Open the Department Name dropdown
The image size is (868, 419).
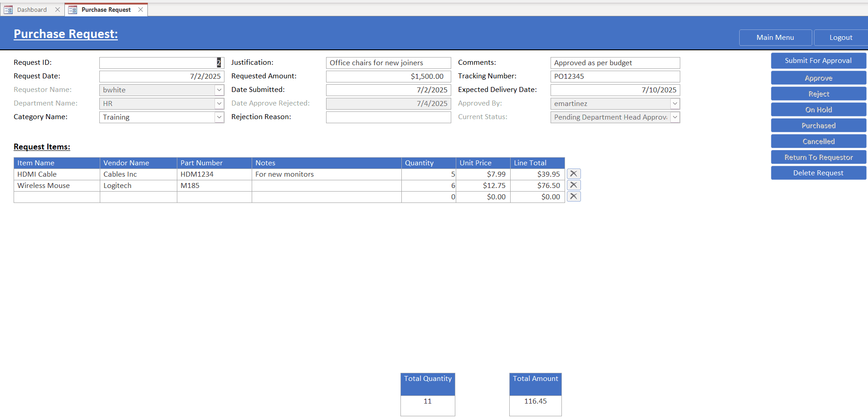pyautogui.click(x=219, y=103)
